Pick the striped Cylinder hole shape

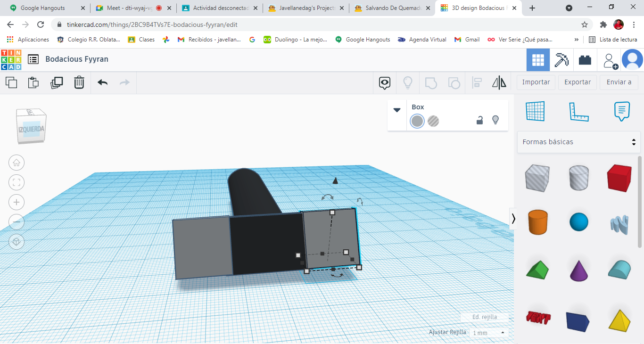tap(578, 178)
